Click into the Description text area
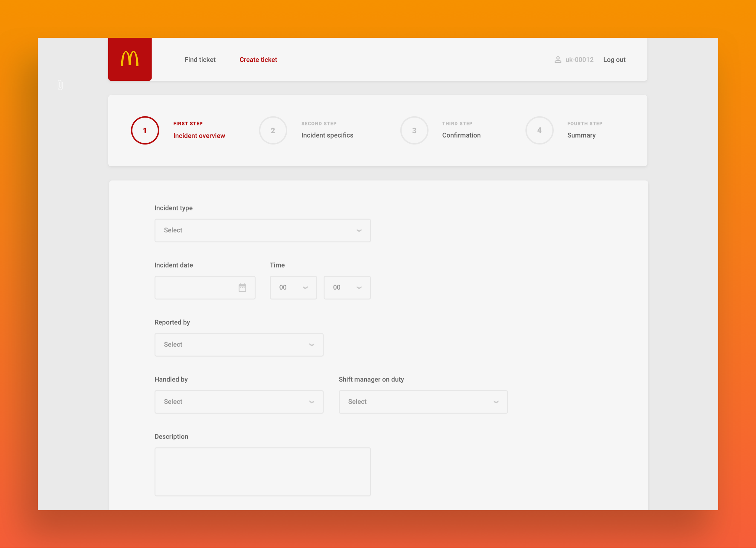 (x=263, y=472)
